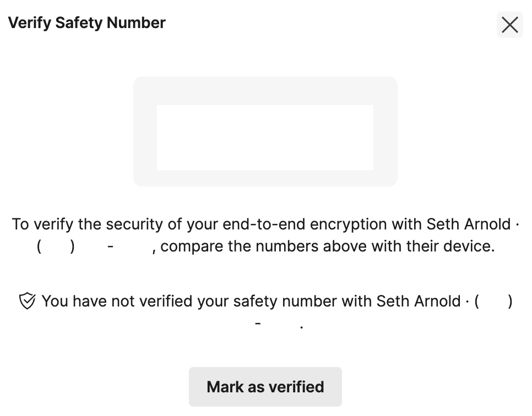Click the rounded gray close button background

click(x=509, y=25)
